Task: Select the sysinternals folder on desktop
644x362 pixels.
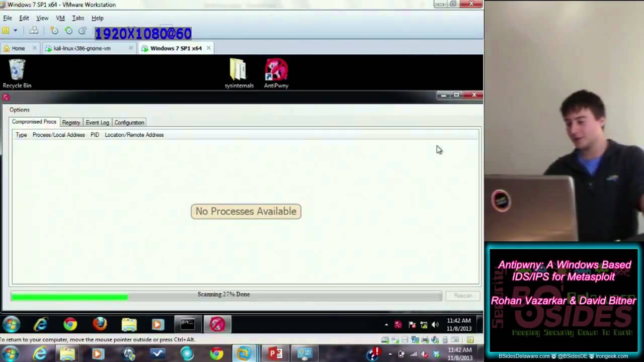Action: [239, 74]
